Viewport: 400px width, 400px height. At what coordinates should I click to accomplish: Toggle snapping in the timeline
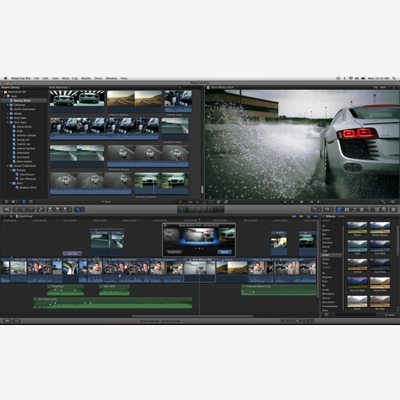[316, 216]
